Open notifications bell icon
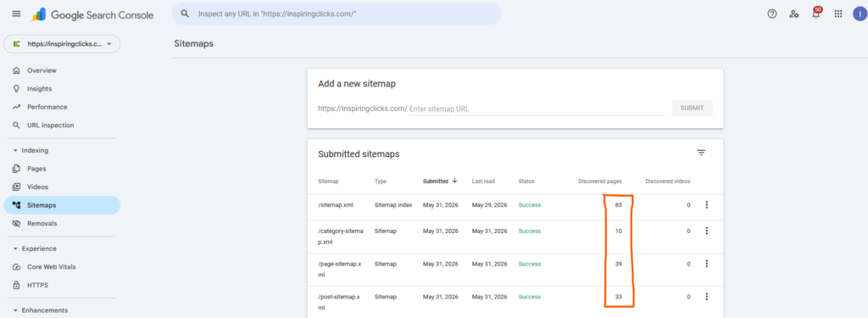Screen dimensions: 868x318 point(816,14)
